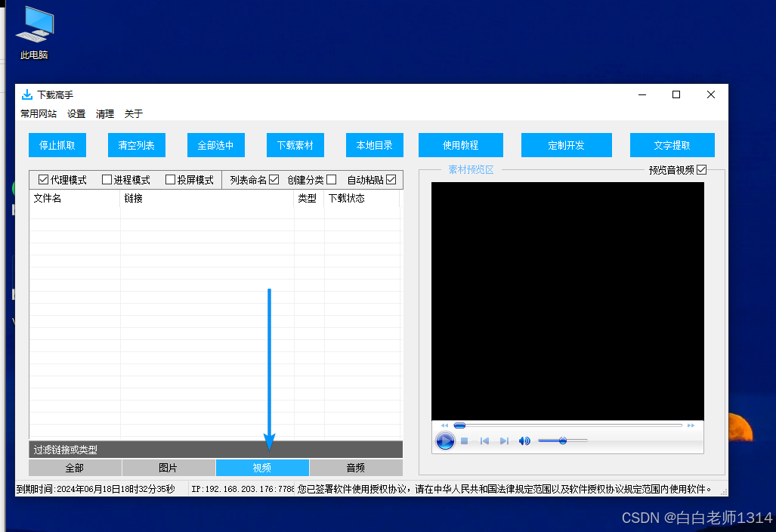Sort by the 类型 column header
The width and height of the screenshot is (776, 532).
click(x=309, y=199)
